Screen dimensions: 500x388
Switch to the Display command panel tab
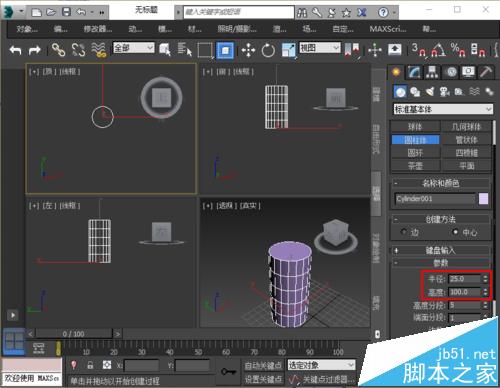tap(468, 72)
